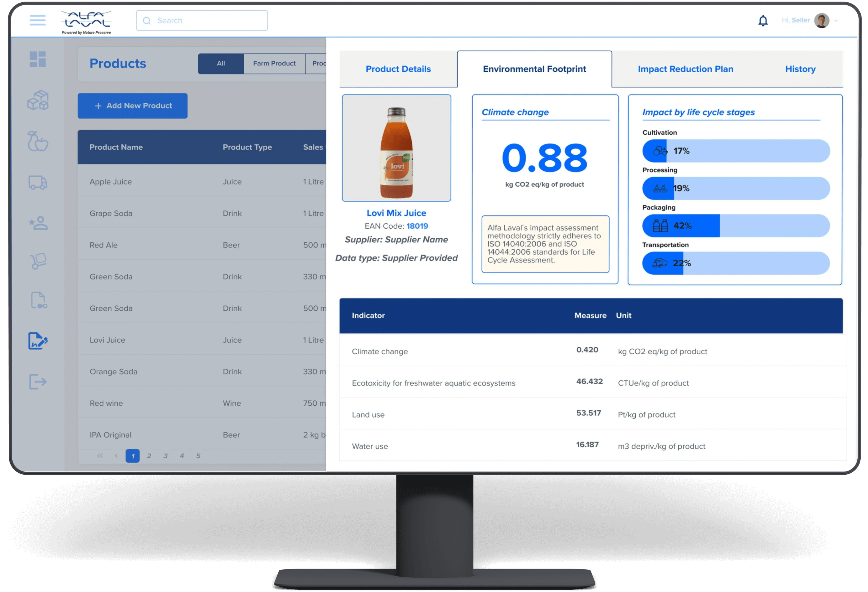868x592 pixels.
Task: Go to page 3 of products
Action: pyautogui.click(x=165, y=456)
